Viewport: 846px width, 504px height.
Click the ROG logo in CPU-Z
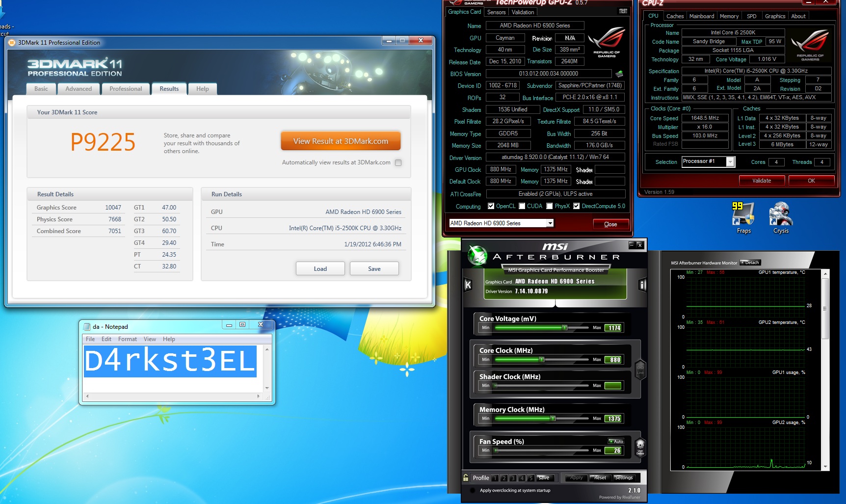point(810,45)
